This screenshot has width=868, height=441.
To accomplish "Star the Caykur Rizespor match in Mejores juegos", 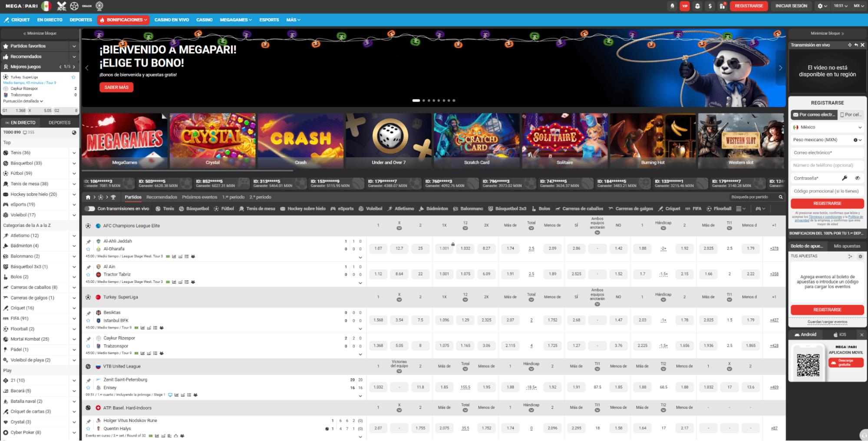I will tap(73, 77).
